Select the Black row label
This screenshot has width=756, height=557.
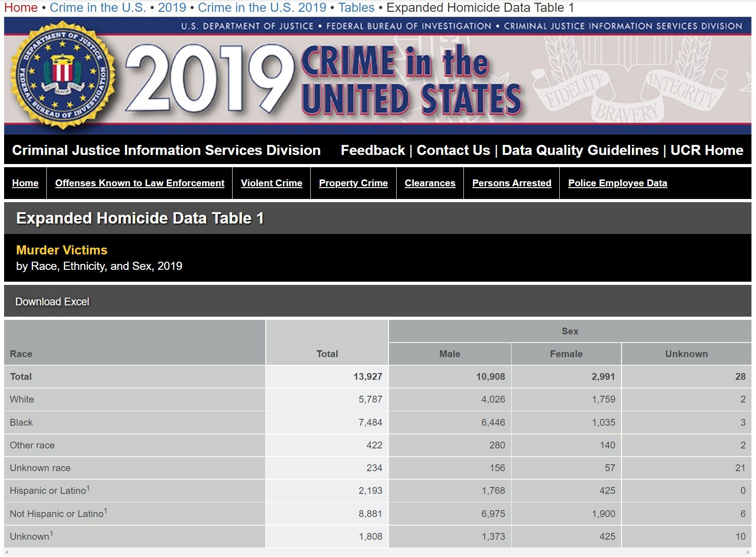point(21,423)
